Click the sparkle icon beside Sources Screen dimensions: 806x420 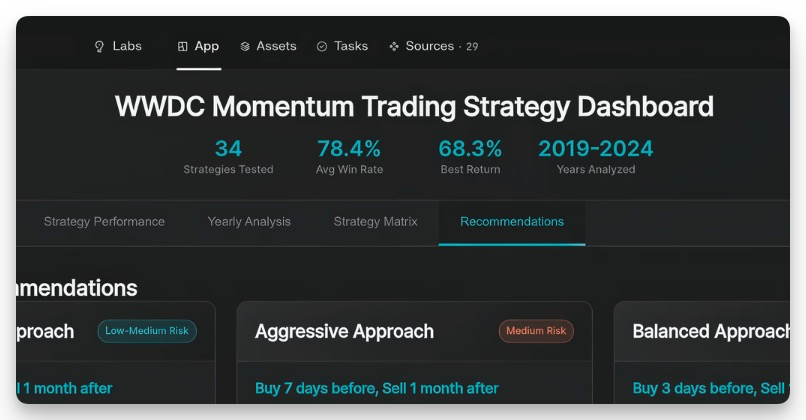(x=394, y=46)
